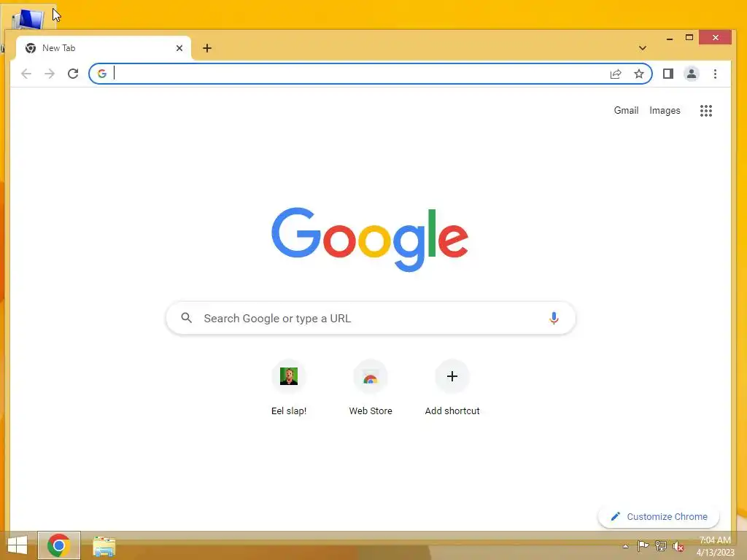Click the Google logo doodle
The height and width of the screenshot is (560, 747).
click(370, 239)
